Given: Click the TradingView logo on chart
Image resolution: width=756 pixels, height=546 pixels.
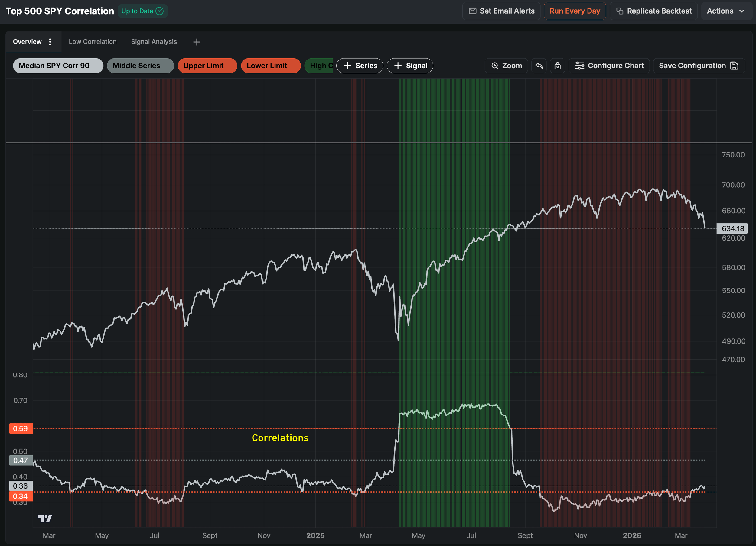Looking at the screenshot, I should pyautogui.click(x=45, y=518).
